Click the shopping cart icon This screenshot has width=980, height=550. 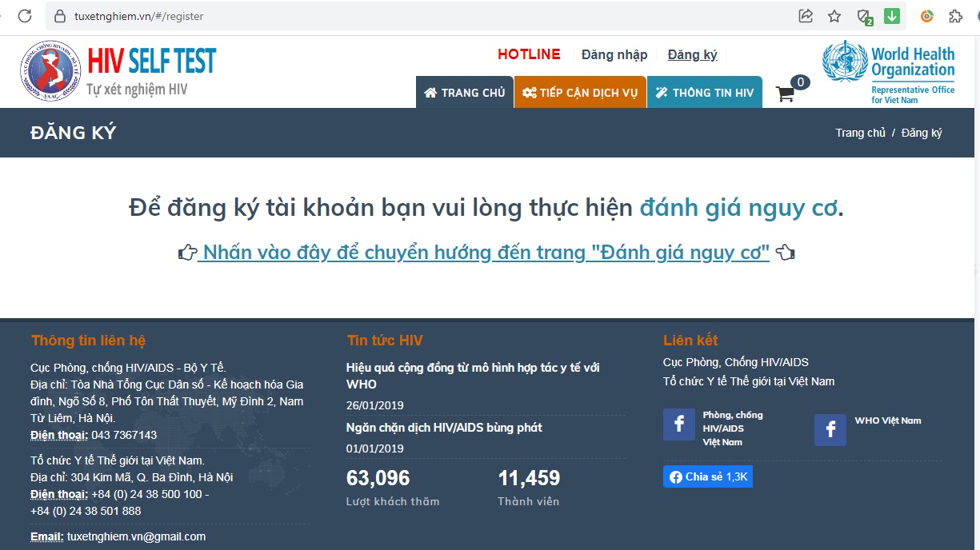[x=785, y=94]
